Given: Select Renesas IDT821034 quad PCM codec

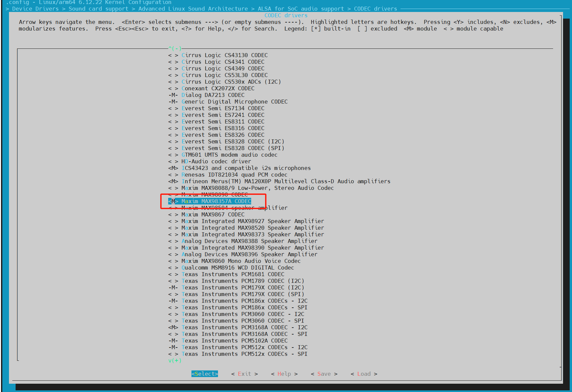Looking at the screenshot, I should click(x=228, y=175).
